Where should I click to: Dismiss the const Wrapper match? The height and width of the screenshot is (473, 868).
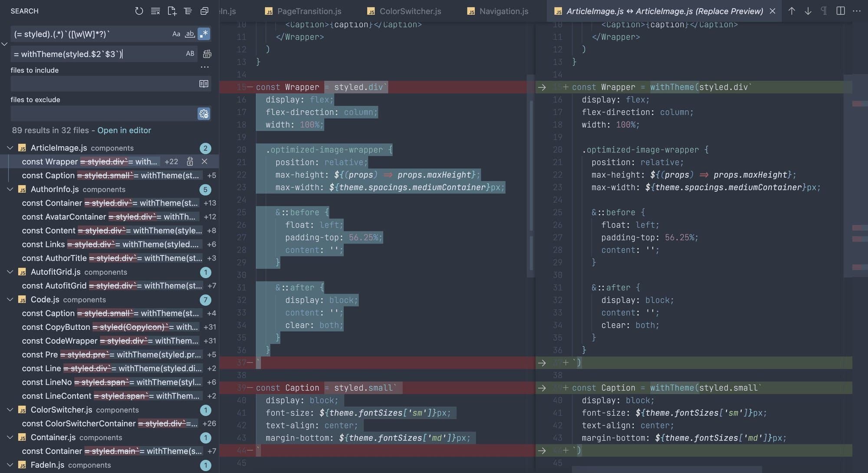click(204, 161)
